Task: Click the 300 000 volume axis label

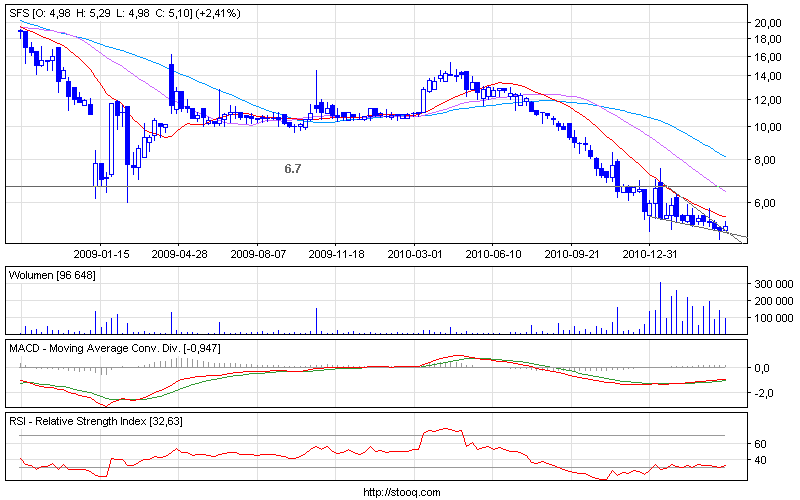Action: point(771,284)
